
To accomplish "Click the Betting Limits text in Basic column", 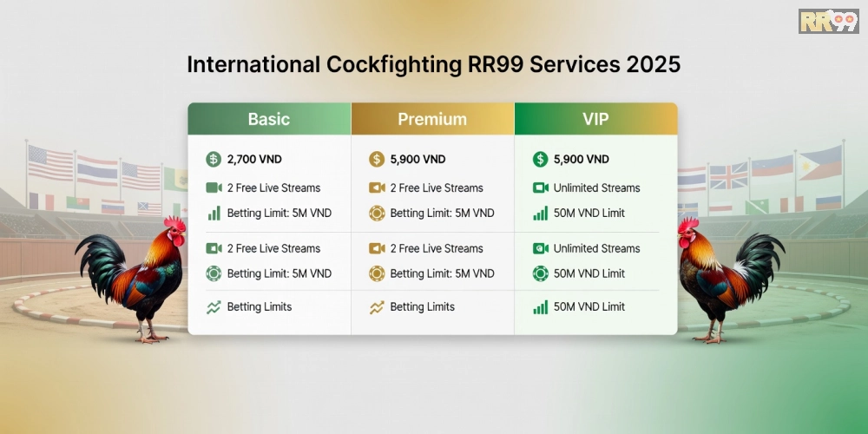I will tap(259, 306).
